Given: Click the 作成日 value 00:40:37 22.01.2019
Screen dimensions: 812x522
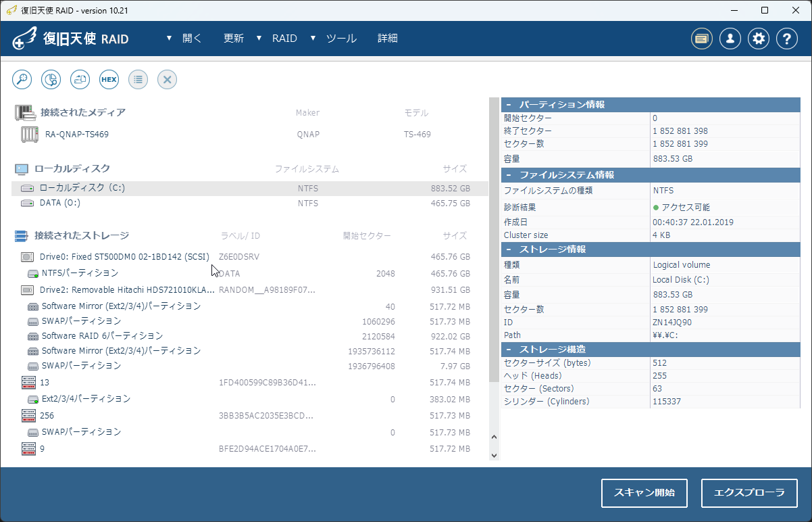Looking at the screenshot, I should (x=693, y=222).
